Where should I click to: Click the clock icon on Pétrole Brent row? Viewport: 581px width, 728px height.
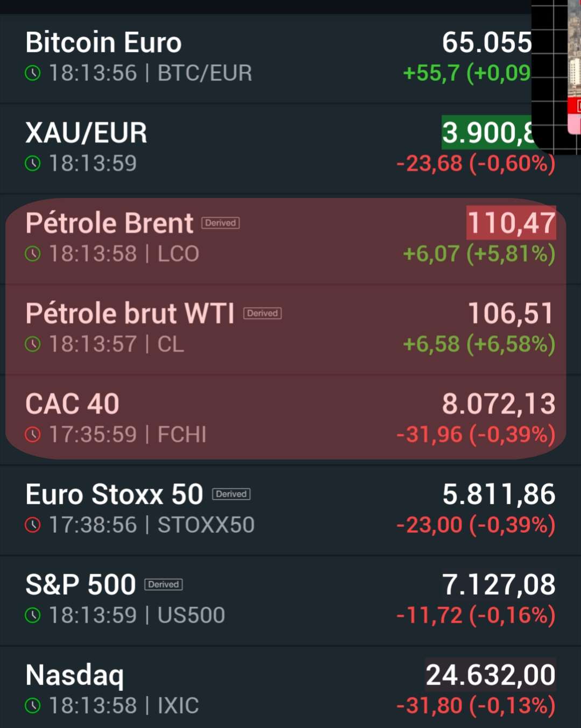pyautogui.click(x=33, y=253)
